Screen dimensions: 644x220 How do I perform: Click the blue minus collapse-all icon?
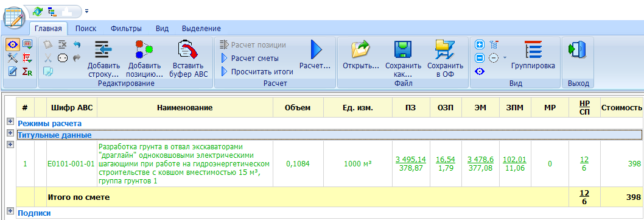click(479, 58)
